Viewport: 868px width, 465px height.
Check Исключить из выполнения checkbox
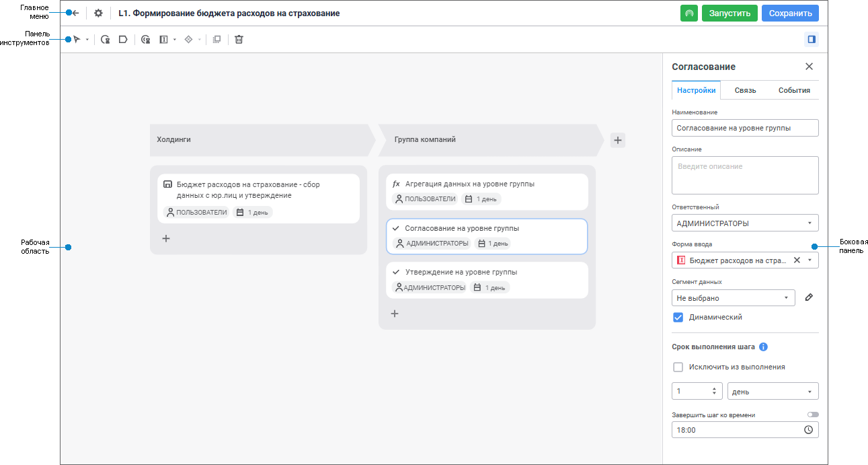tap(678, 367)
